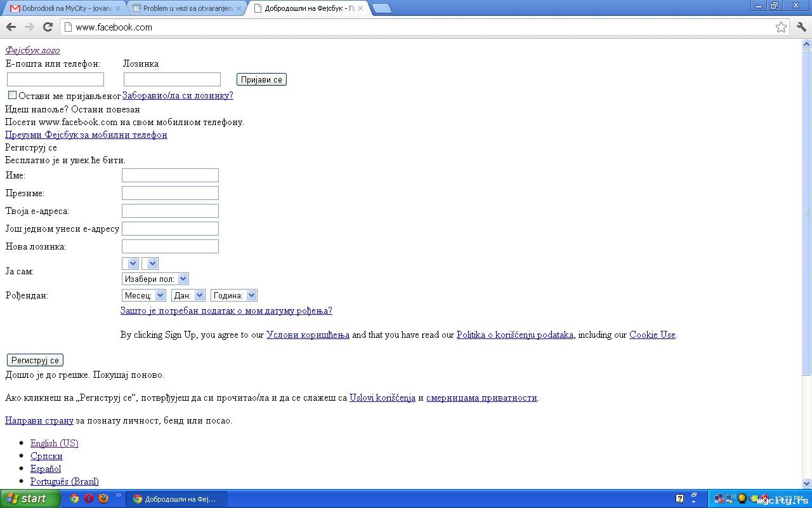Choose Српски language link
Image resolution: width=812 pixels, height=508 pixels.
[46, 456]
